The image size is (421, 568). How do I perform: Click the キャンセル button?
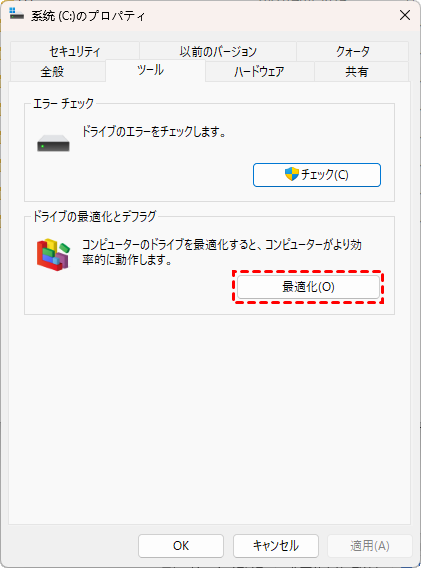[x=276, y=546]
